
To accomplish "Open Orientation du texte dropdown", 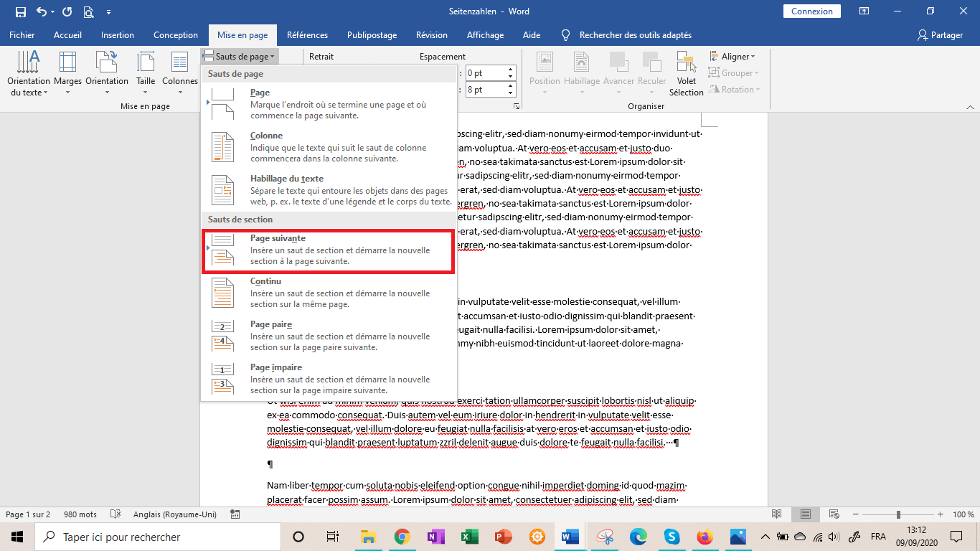I will [x=29, y=74].
